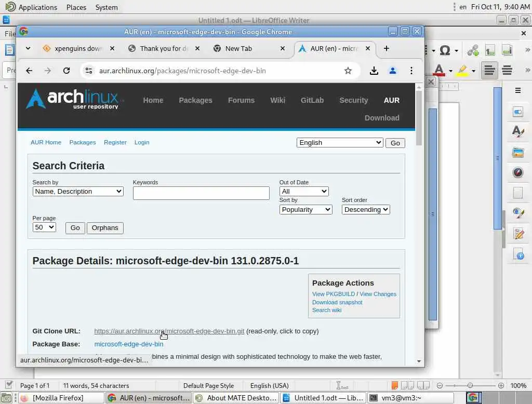Switch to vm3@vm3 terminal in taskbar

tap(411, 398)
